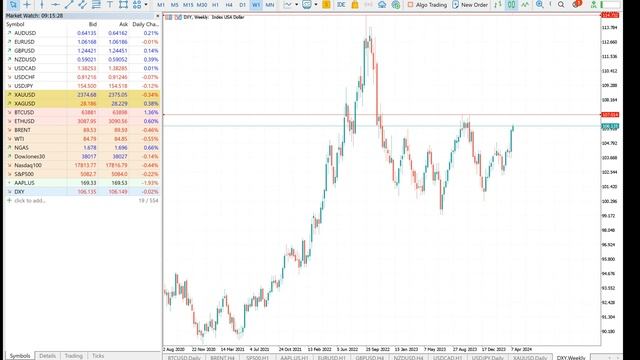Open the MetaEditor IDE
The width and height of the screenshot is (640, 360).
coord(341,4)
